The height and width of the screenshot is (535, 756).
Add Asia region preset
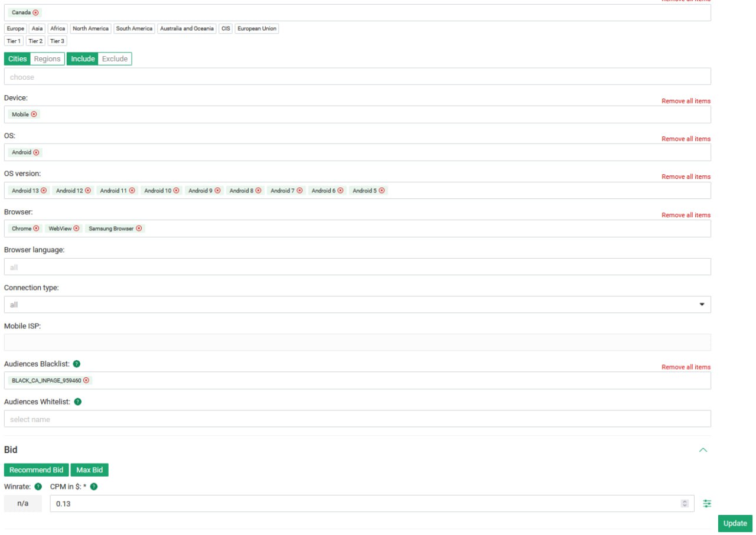37,28
